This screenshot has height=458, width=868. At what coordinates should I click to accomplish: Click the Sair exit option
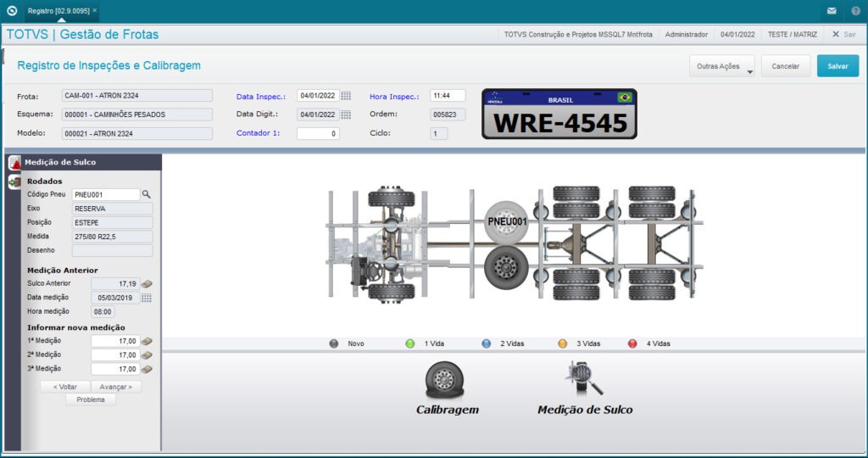(x=844, y=35)
